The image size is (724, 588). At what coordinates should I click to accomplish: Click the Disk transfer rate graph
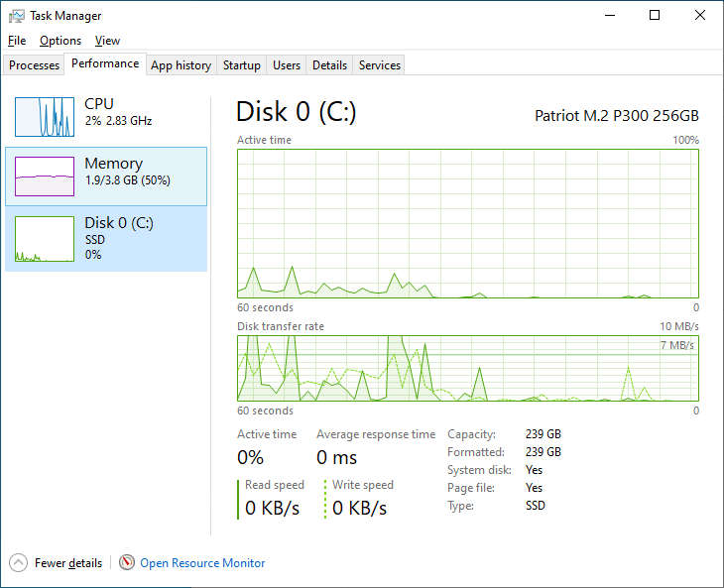[x=468, y=368]
